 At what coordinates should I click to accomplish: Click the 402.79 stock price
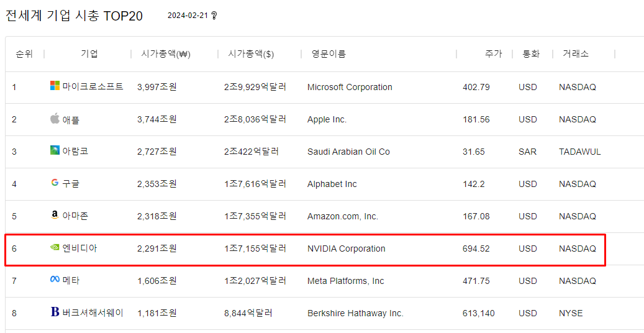pyautogui.click(x=476, y=87)
